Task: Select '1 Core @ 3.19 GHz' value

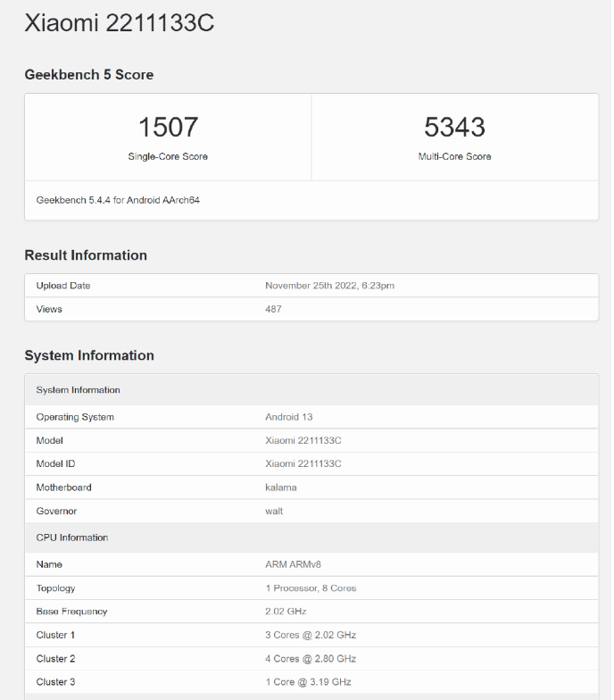Action: [308, 682]
